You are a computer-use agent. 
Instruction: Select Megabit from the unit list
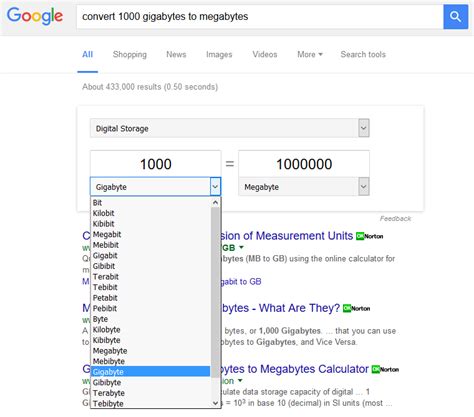[151, 234]
